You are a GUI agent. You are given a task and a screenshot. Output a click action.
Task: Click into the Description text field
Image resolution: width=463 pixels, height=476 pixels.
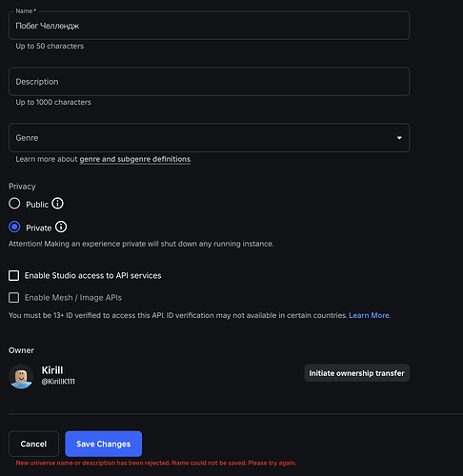[x=209, y=82]
